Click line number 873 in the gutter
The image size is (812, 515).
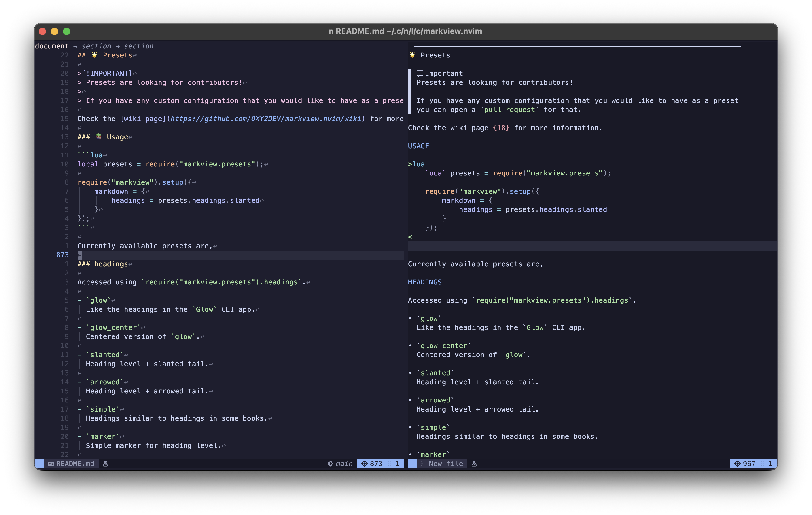coord(62,255)
